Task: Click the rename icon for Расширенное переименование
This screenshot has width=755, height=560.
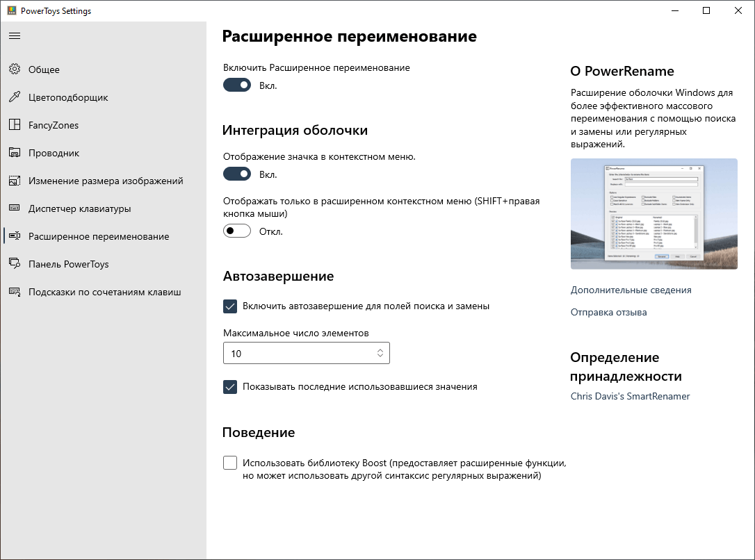Action: click(x=15, y=236)
